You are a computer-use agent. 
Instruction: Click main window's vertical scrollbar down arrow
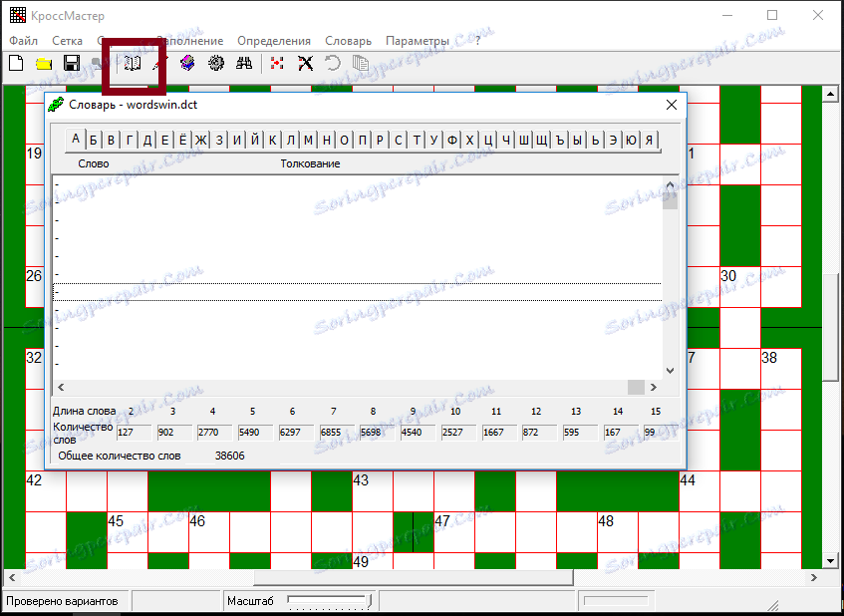(x=830, y=561)
